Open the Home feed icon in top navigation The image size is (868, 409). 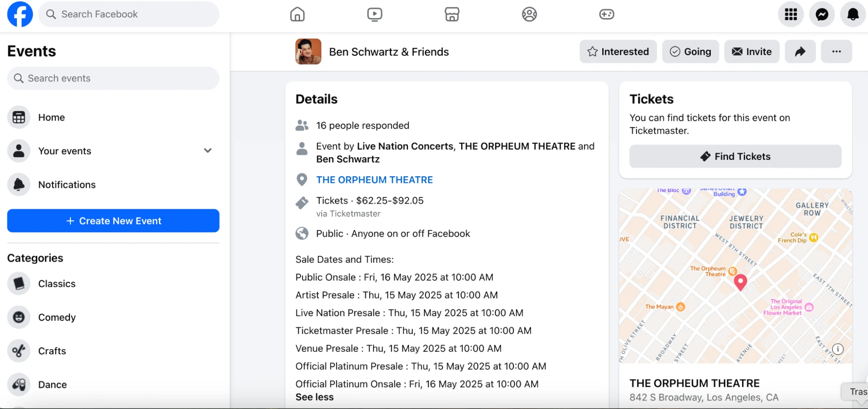[x=297, y=14]
